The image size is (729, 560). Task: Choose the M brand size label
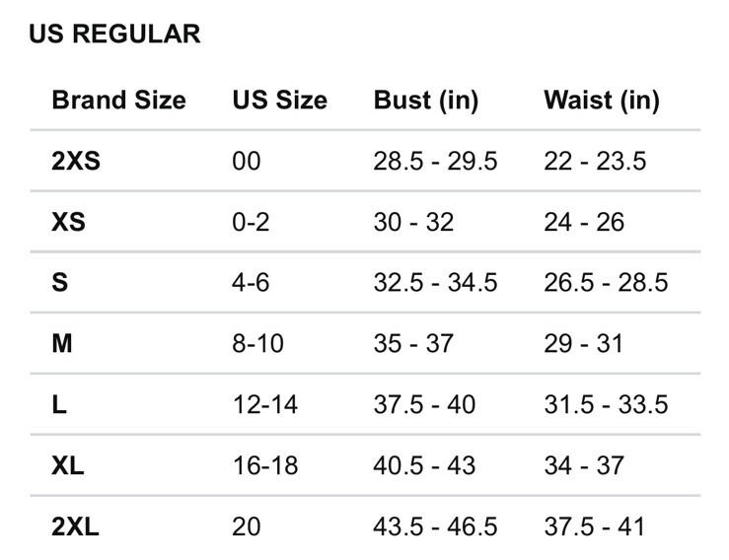tap(62, 343)
